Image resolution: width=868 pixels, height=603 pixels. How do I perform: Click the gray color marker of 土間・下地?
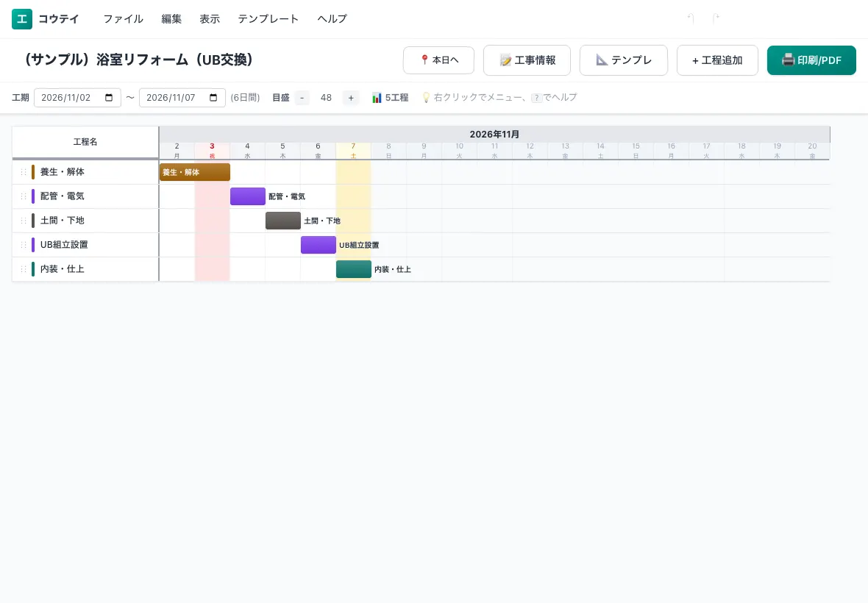(x=33, y=221)
